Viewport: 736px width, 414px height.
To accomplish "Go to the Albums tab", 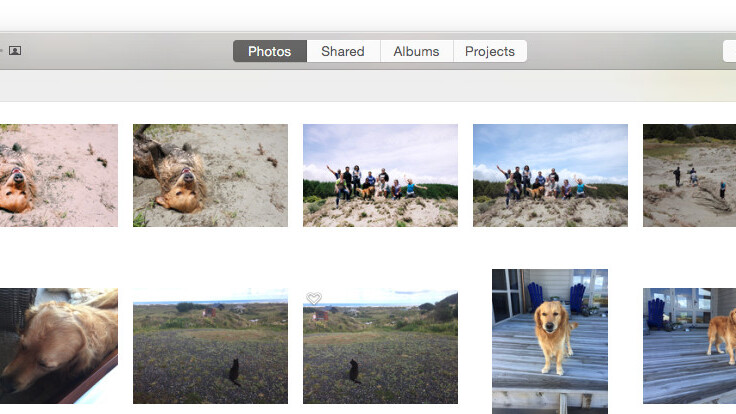I will pos(416,51).
